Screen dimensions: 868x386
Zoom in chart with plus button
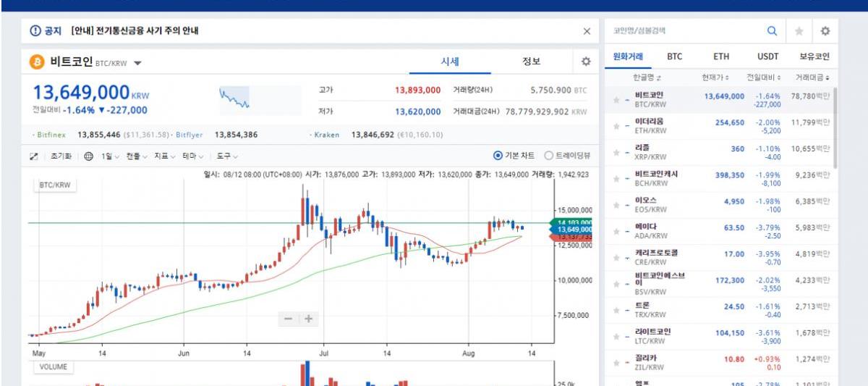(308, 319)
